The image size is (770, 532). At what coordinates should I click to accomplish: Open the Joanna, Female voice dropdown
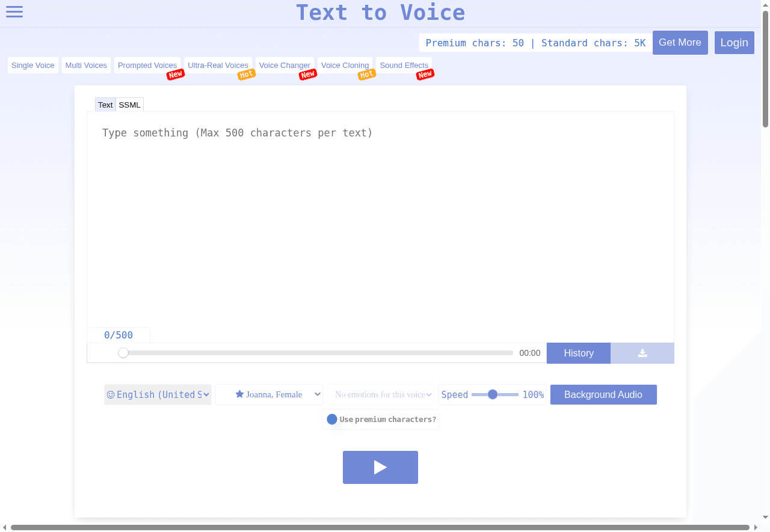(269, 394)
